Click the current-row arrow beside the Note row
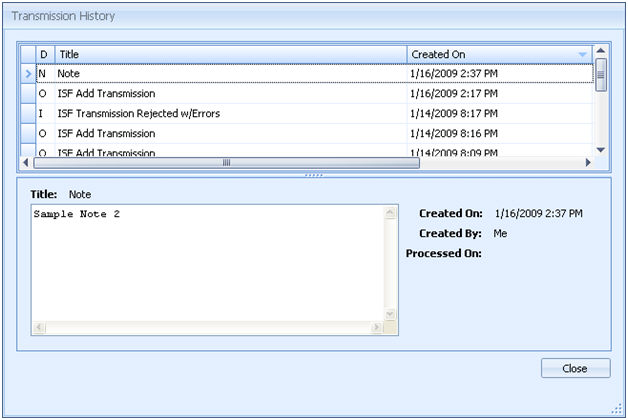628x420 pixels. pyautogui.click(x=28, y=74)
